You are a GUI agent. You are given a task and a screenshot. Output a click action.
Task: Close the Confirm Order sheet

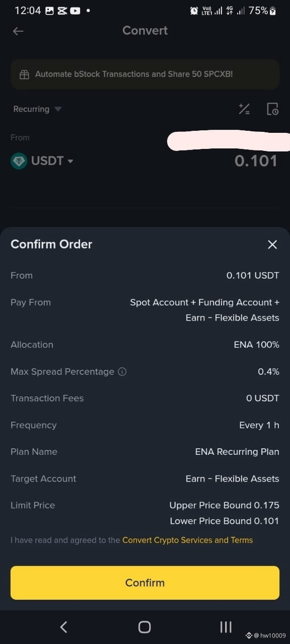(272, 245)
